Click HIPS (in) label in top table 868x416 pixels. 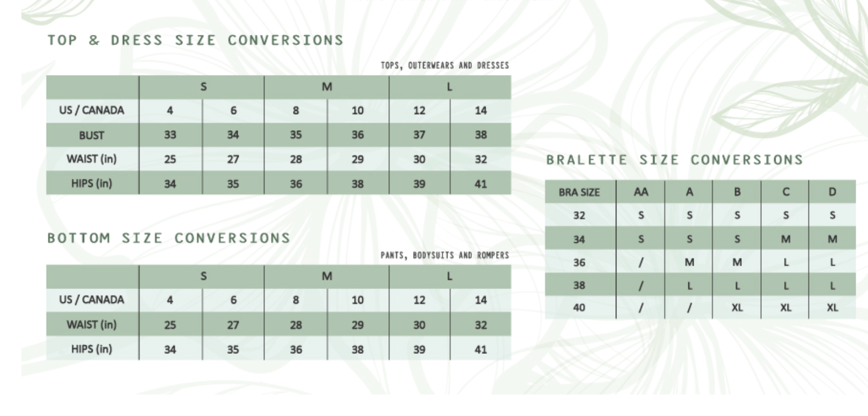tap(92, 183)
